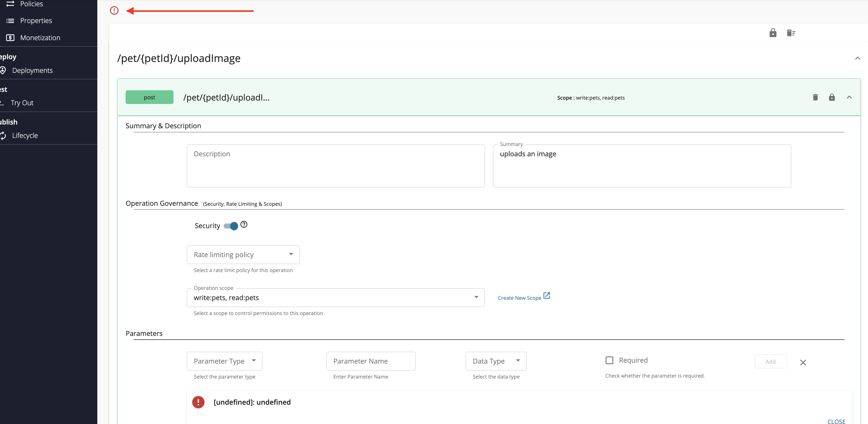Click the clear-all operations icon at top right

(791, 33)
